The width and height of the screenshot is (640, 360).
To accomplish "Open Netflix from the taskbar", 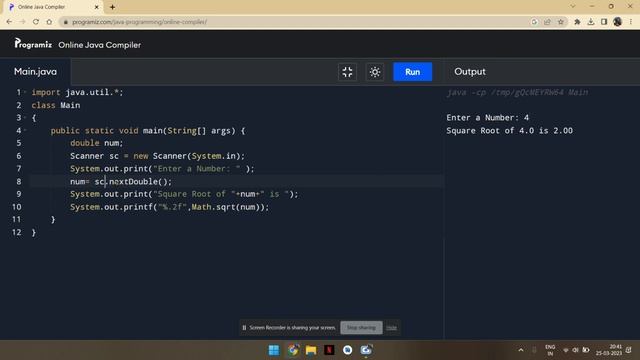I will click(x=329, y=350).
